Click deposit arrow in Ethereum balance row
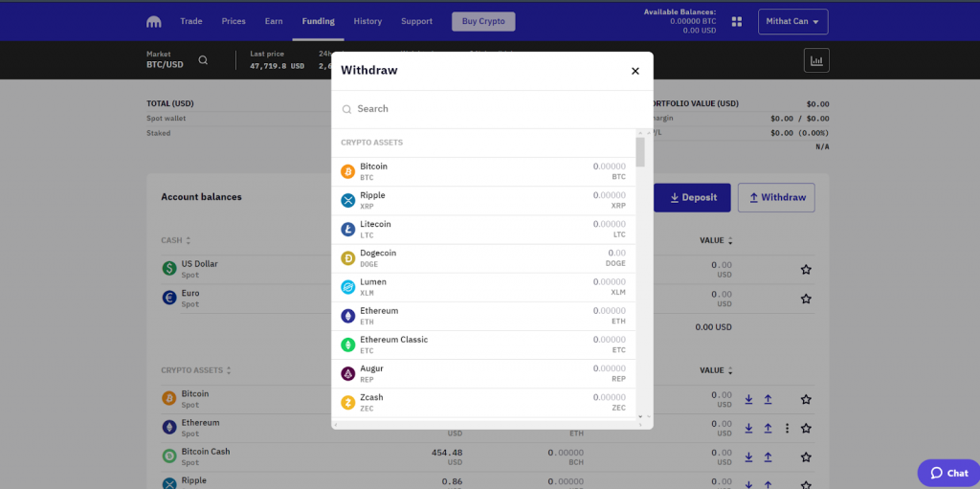 tap(748, 429)
